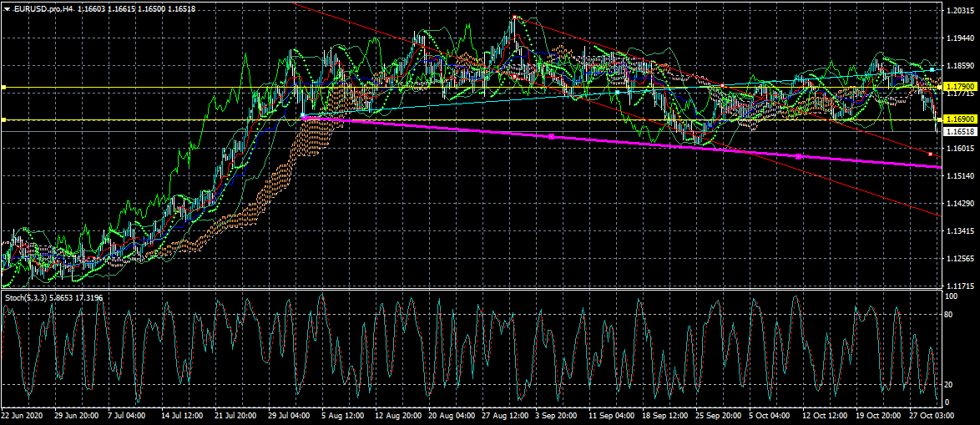
Task: Click the 22 Jun 2020 date label
Action: point(23,415)
